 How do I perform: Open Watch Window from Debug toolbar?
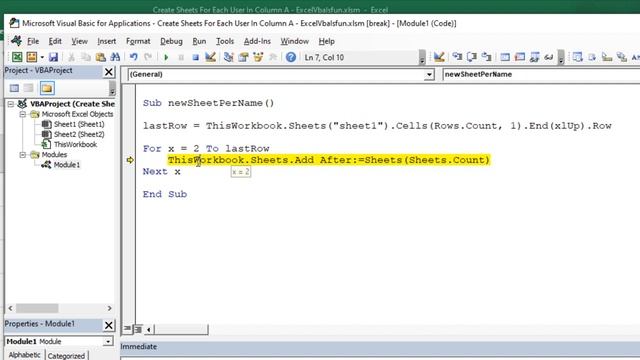[x=534, y=57]
